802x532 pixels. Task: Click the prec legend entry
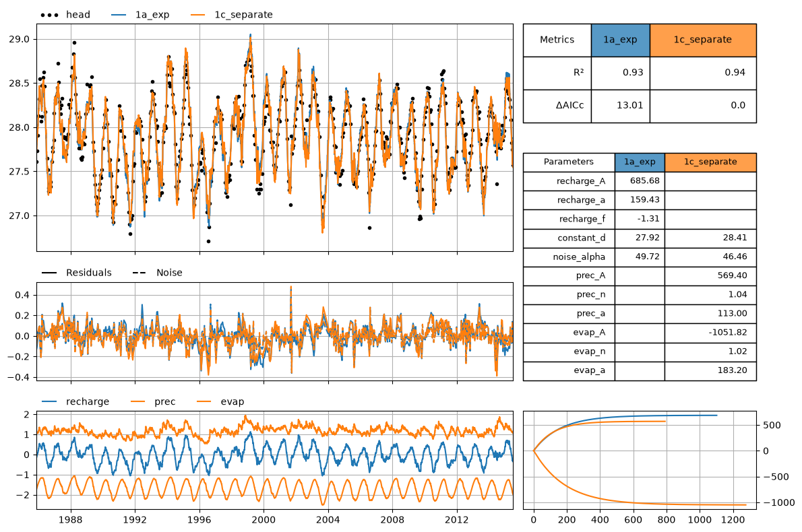tap(154, 401)
